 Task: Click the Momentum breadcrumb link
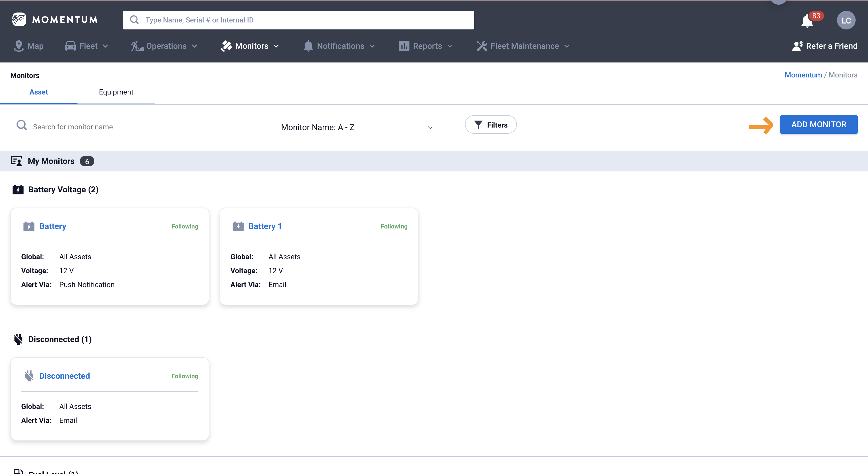[x=803, y=75]
